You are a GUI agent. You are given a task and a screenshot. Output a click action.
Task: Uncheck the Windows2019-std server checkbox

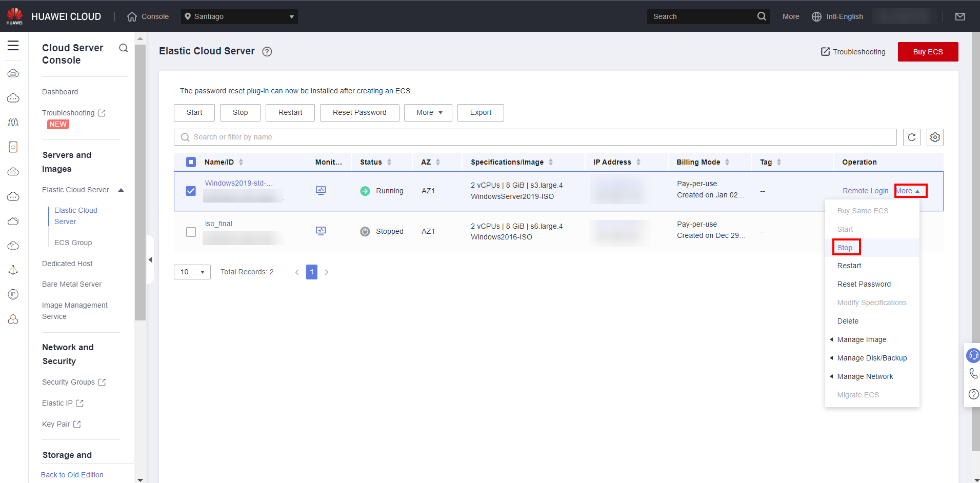click(x=191, y=191)
